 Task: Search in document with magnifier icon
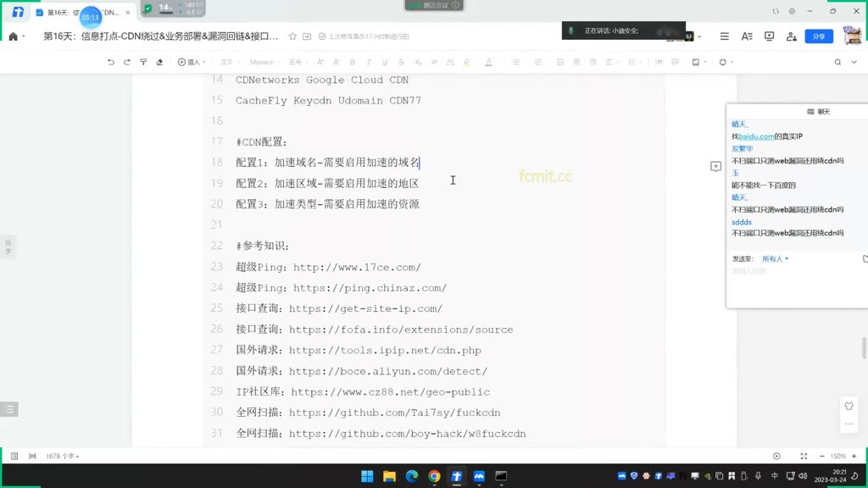837,62
